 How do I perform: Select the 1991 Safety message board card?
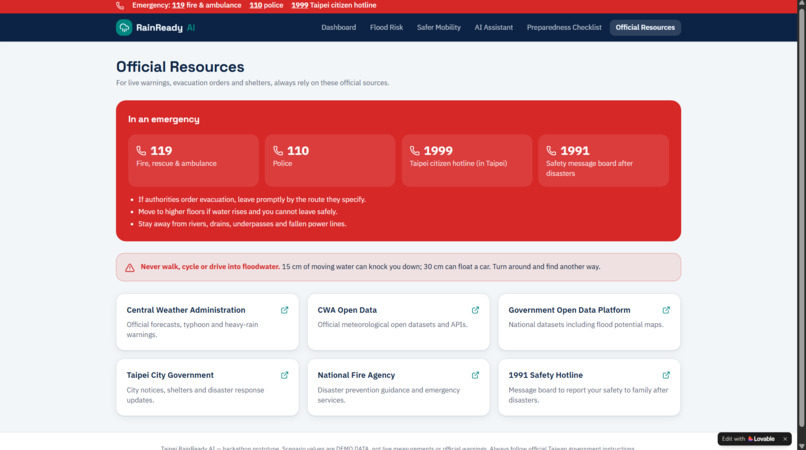click(603, 160)
